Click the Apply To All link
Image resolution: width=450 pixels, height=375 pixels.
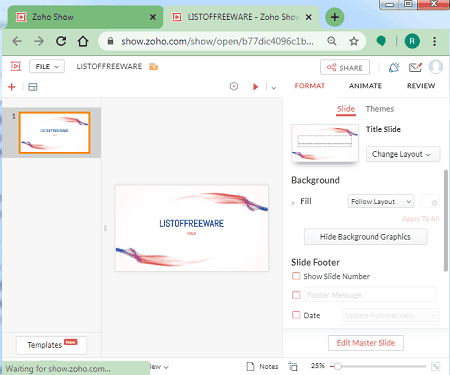420,219
